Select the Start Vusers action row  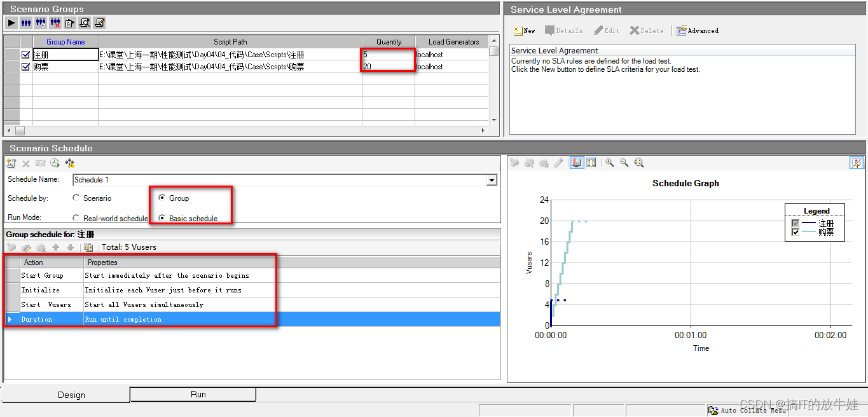252,304
